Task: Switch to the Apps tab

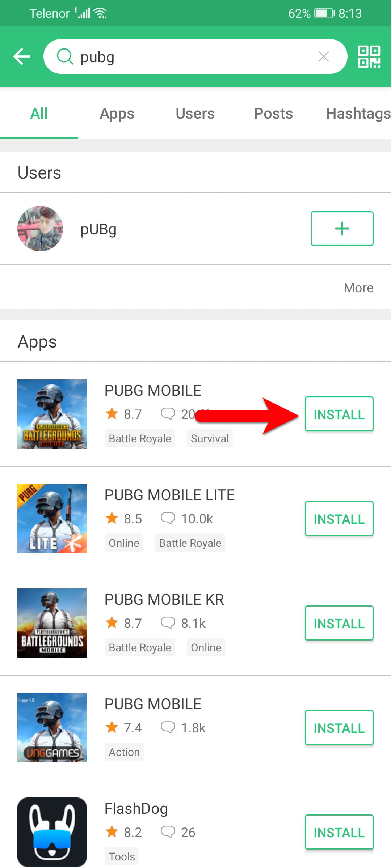Action: pos(117,114)
